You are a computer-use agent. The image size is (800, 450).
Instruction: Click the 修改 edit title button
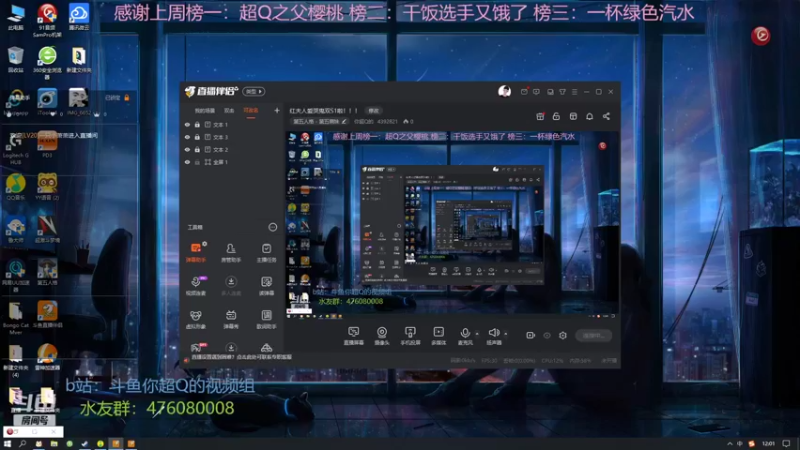[x=374, y=111]
